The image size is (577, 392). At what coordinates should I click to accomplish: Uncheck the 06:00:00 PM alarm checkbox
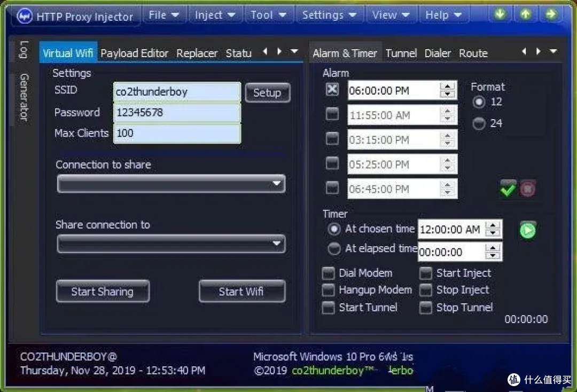[x=332, y=89]
